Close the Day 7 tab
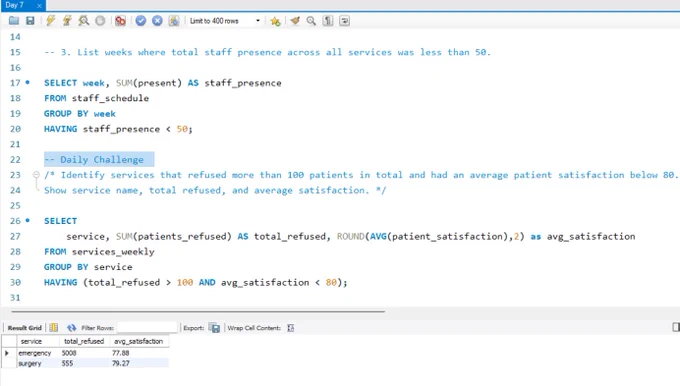 (x=39, y=6)
